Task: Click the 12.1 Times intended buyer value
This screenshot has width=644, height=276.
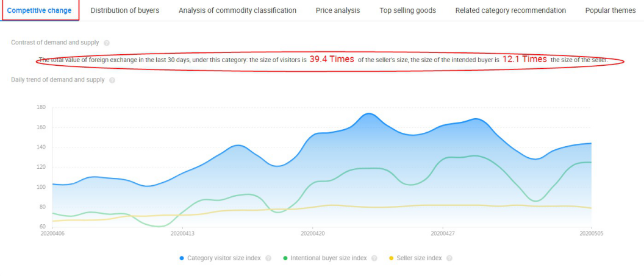Action: (x=524, y=60)
